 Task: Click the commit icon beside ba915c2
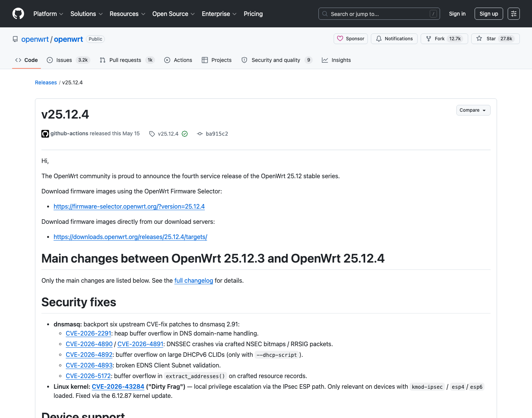pos(200,134)
